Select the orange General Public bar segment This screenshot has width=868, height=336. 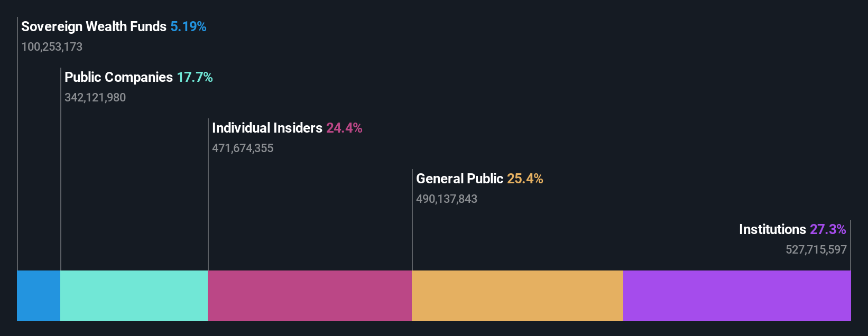[518, 296]
